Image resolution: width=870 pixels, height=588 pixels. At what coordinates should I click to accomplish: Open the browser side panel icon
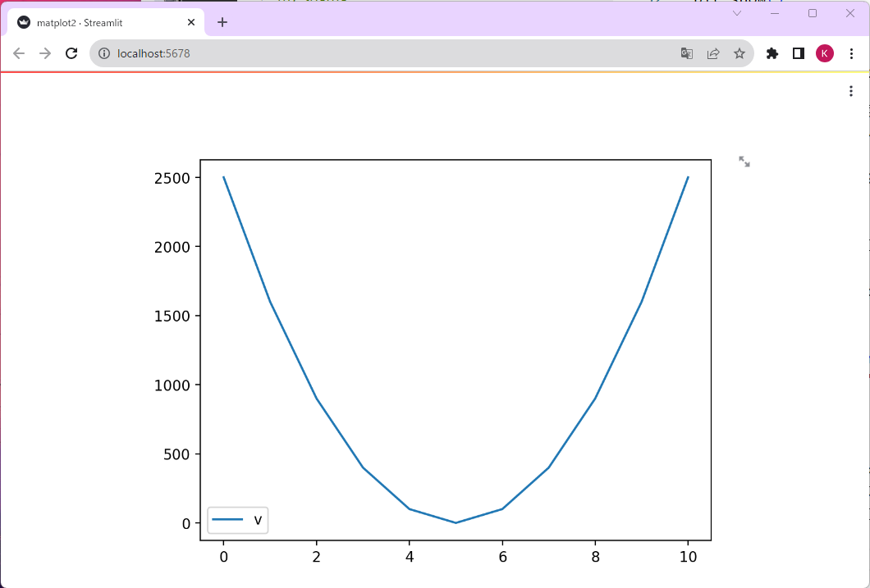tap(798, 52)
